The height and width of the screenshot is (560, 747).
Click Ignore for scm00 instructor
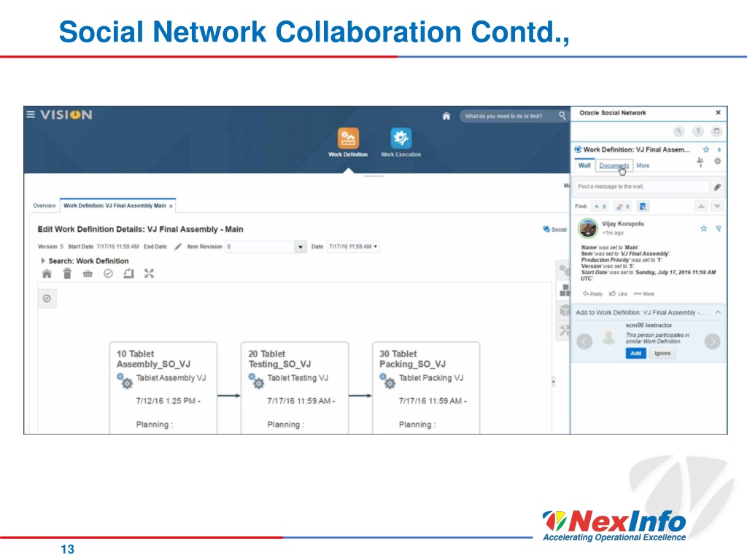(662, 354)
